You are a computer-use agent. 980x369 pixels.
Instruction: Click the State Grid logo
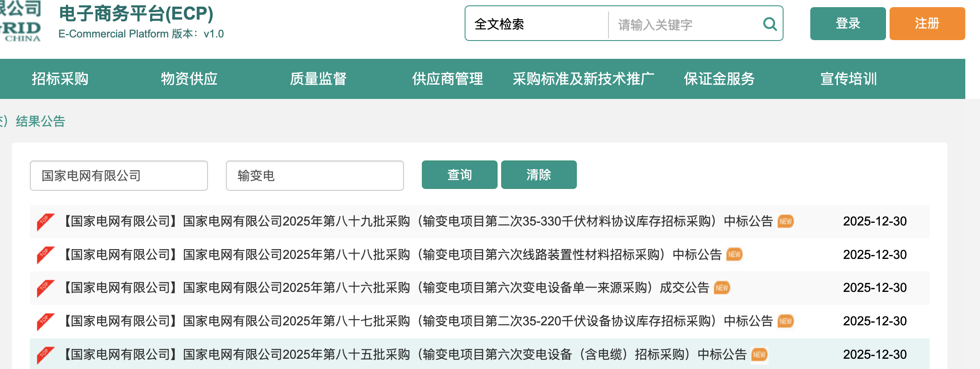20,21
